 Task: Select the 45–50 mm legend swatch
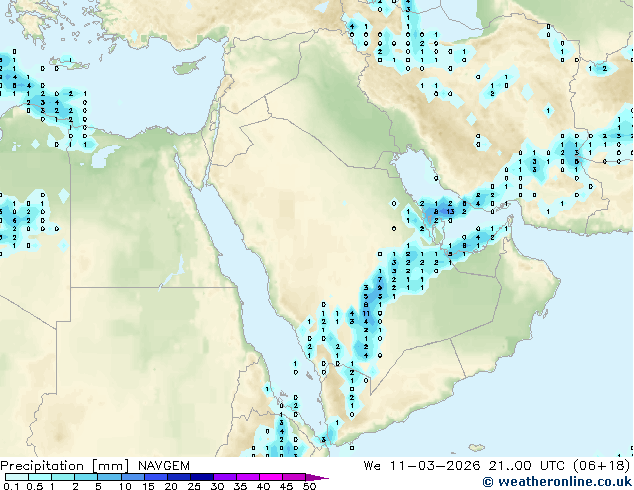click(x=294, y=477)
